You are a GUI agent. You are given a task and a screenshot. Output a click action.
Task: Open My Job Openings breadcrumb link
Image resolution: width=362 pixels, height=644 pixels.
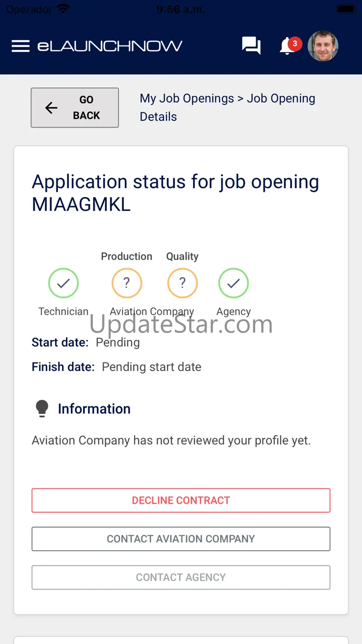(x=187, y=98)
